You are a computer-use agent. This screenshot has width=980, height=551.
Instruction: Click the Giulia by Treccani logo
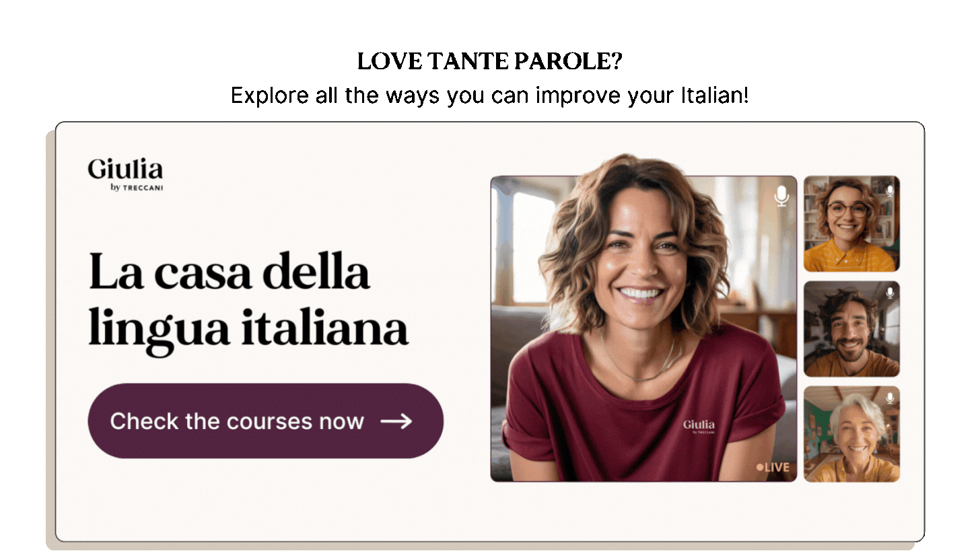click(125, 175)
